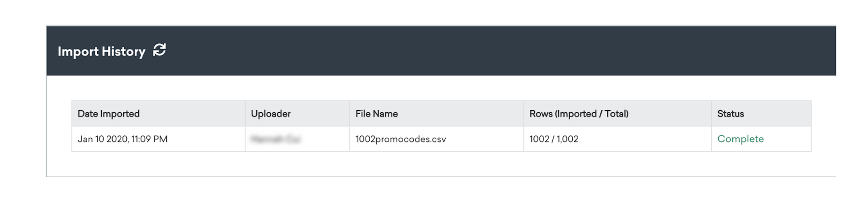Click the refresh icon beside Import History
The width and height of the screenshot is (868, 205).
coord(159,50)
